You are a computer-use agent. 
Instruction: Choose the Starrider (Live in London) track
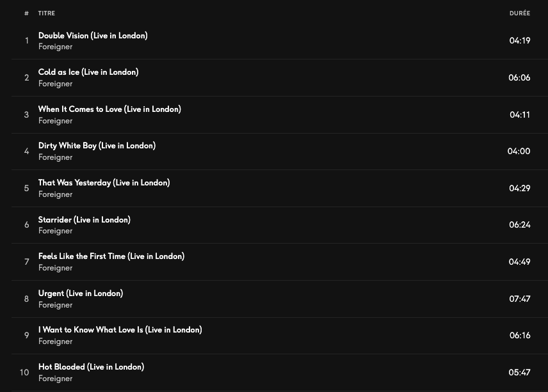pos(84,220)
